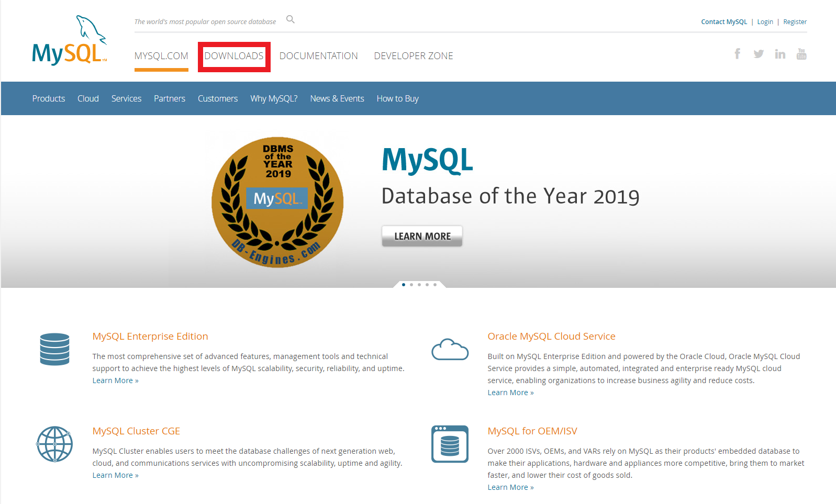Viewport: 836px width, 504px height.
Task: Select the MYSQL.COM tab
Action: point(161,56)
